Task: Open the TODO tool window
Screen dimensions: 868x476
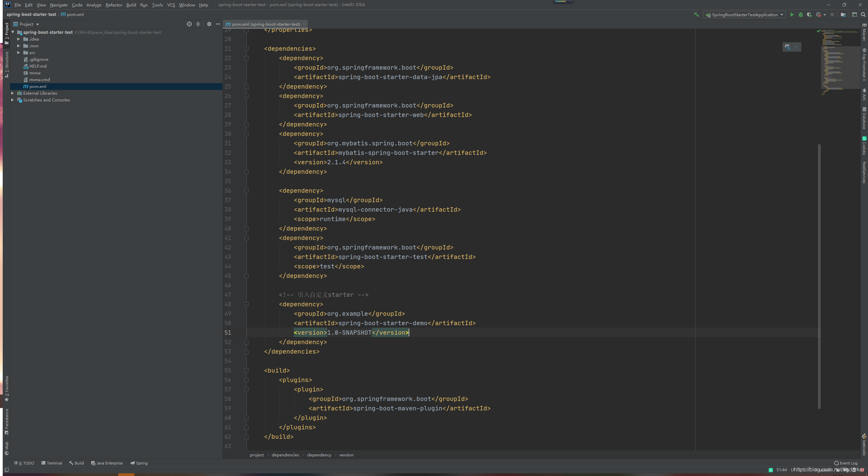Action: [x=24, y=463]
